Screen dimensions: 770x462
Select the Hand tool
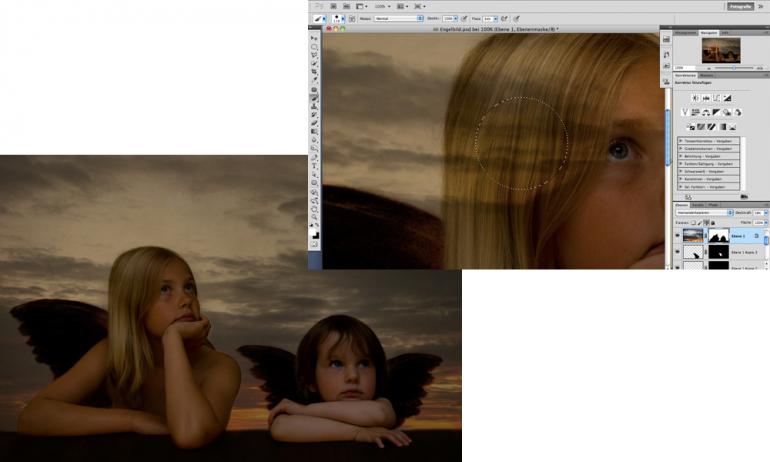click(x=314, y=209)
